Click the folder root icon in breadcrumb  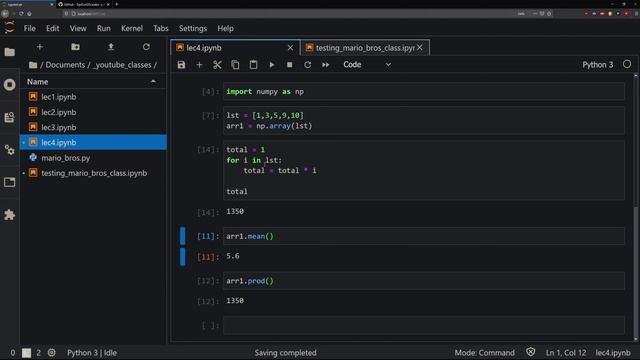(x=33, y=65)
